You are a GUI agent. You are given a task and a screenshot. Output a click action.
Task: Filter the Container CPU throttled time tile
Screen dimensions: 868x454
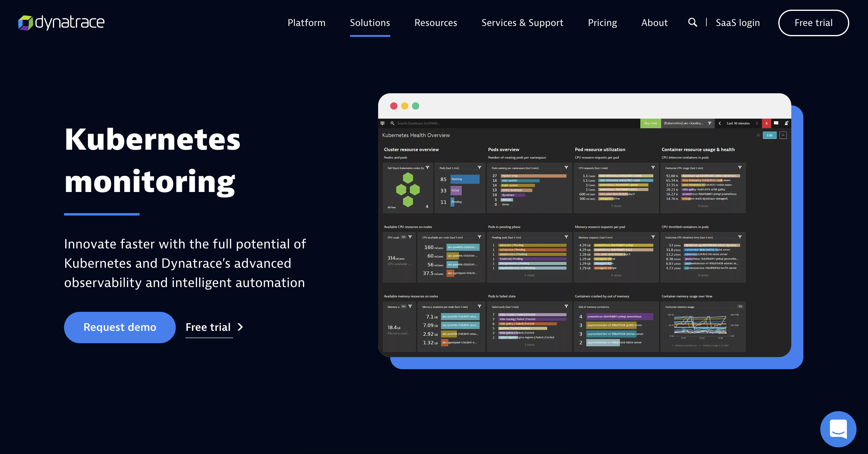740,237
